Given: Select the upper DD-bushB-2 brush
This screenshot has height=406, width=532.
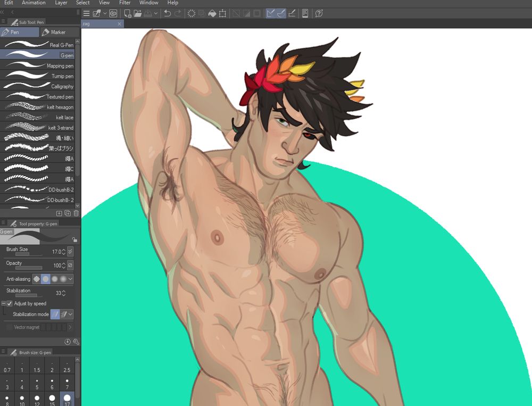Looking at the screenshot, I should 37,189.
